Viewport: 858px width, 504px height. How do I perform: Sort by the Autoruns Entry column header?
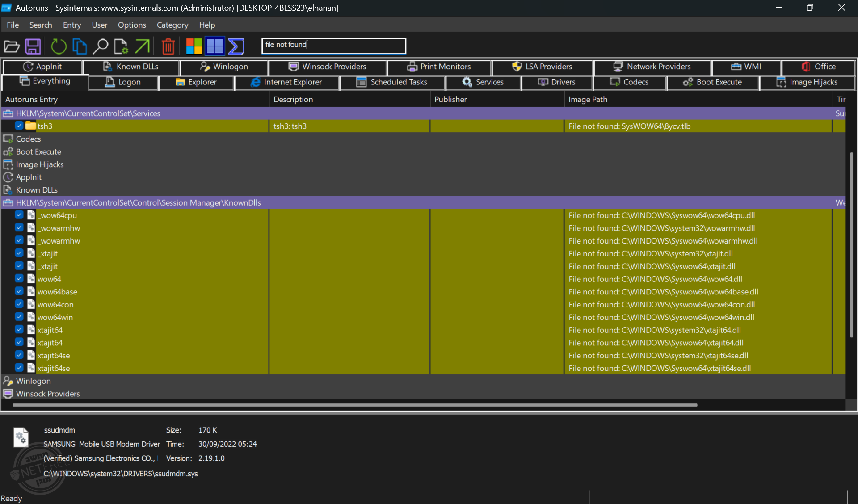click(135, 99)
